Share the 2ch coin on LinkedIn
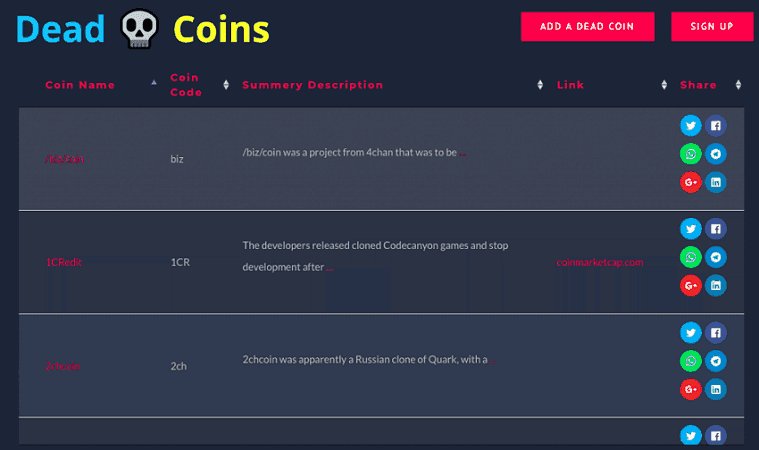 click(x=716, y=389)
